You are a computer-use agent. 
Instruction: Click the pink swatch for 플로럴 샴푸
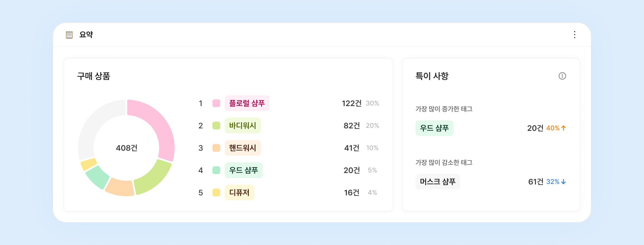click(x=216, y=103)
